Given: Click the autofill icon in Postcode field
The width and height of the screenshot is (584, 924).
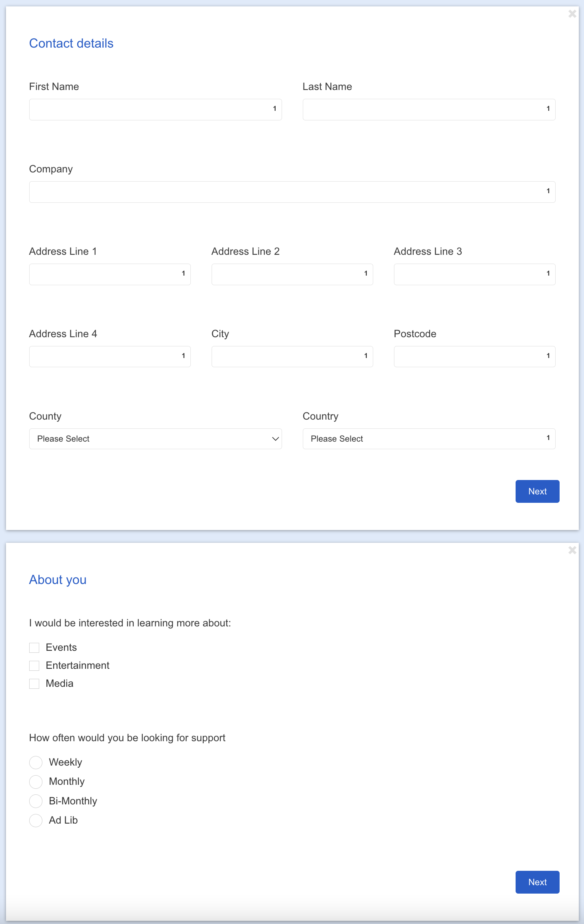Looking at the screenshot, I should 548,356.
